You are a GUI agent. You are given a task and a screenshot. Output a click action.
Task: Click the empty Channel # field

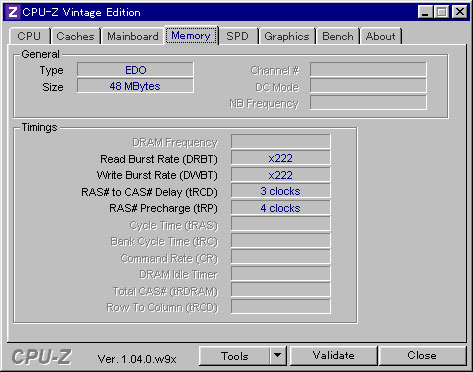(368, 70)
